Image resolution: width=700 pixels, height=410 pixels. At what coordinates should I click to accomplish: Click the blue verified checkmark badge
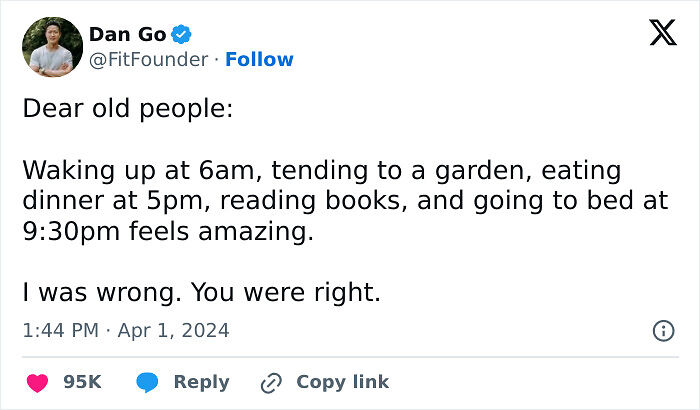(181, 35)
